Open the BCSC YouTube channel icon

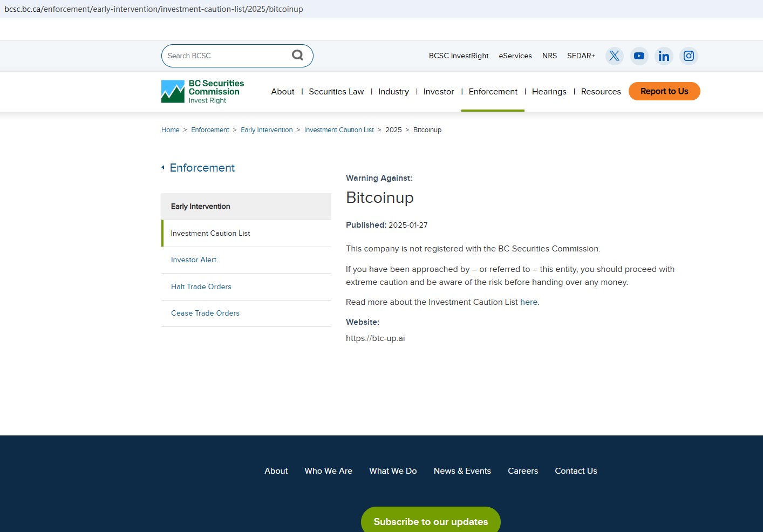(639, 56)
